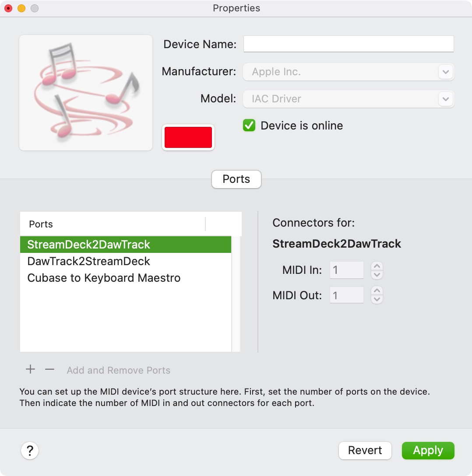
Task: Increase MIDI Out with up arrow
Action: tap(377, 291)
